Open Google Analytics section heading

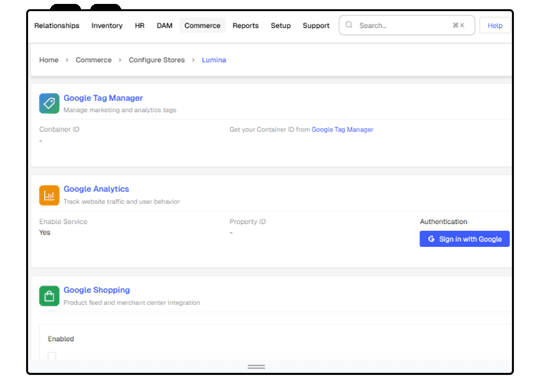coord(96,189)
